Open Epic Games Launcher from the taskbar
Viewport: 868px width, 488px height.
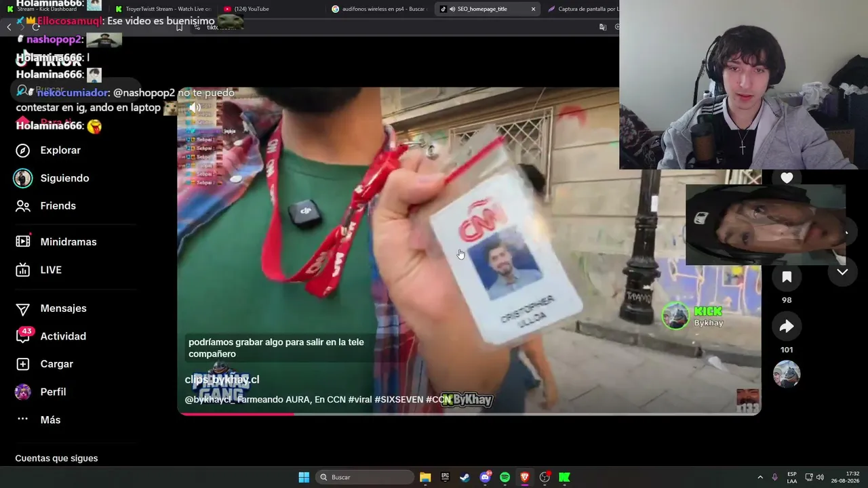[x=445, y=477]
